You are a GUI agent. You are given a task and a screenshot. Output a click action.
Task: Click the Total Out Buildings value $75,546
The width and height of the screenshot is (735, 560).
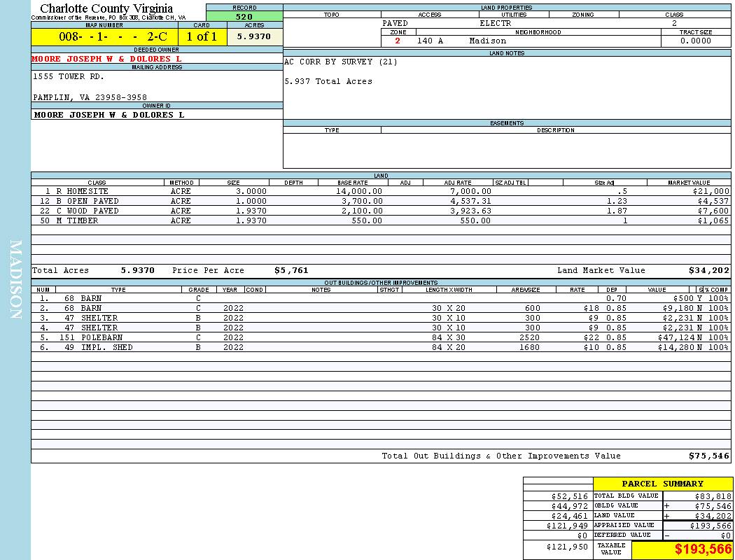pos(708,456)
